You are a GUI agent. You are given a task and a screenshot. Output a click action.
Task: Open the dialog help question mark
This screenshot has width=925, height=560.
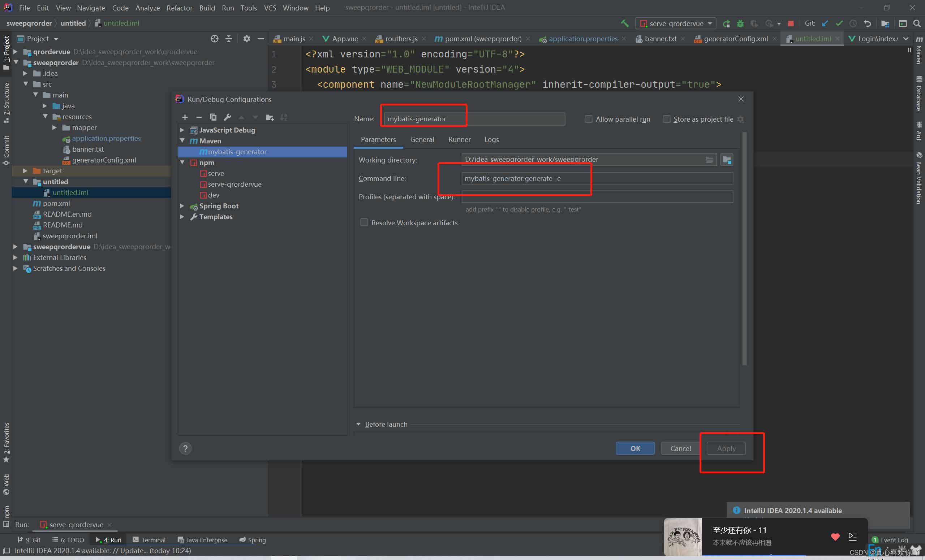tap(185, 448)
